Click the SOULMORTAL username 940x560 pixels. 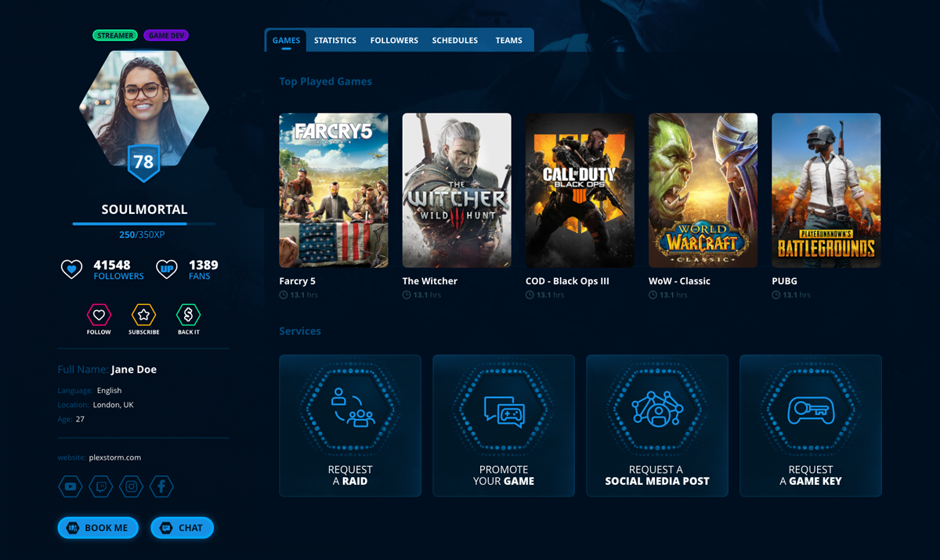[x=144, y=210]
